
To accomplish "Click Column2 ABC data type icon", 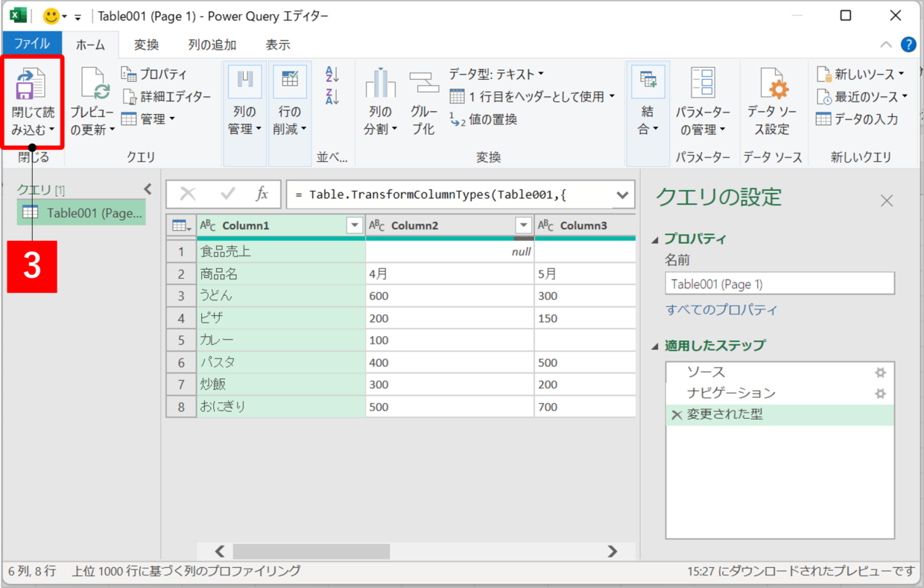I will (x=377, y=226).
